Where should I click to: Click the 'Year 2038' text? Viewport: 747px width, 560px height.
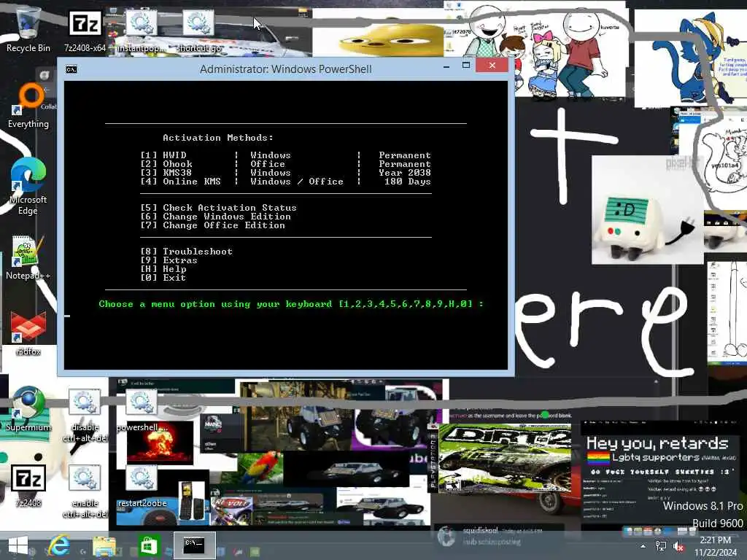pyautogui.click(x=405, y=172)
